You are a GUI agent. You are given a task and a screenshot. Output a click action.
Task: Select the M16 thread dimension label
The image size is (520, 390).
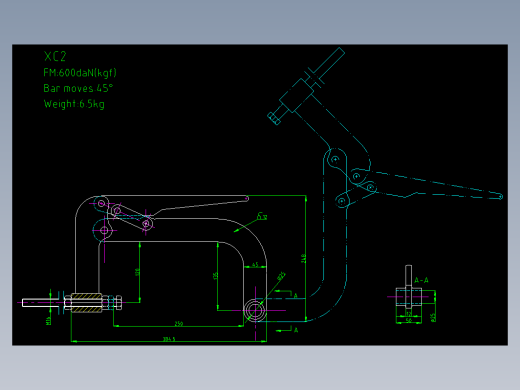point(49,320)
